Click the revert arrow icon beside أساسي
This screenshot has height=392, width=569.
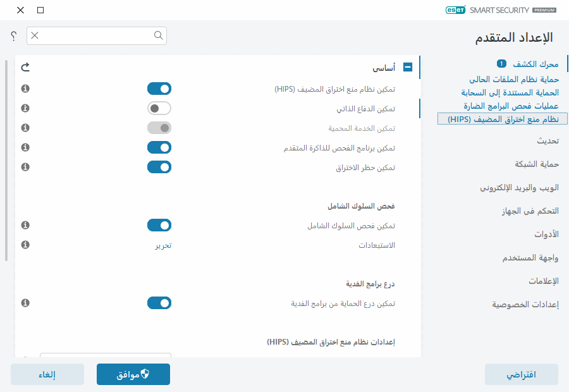point(25,67)
